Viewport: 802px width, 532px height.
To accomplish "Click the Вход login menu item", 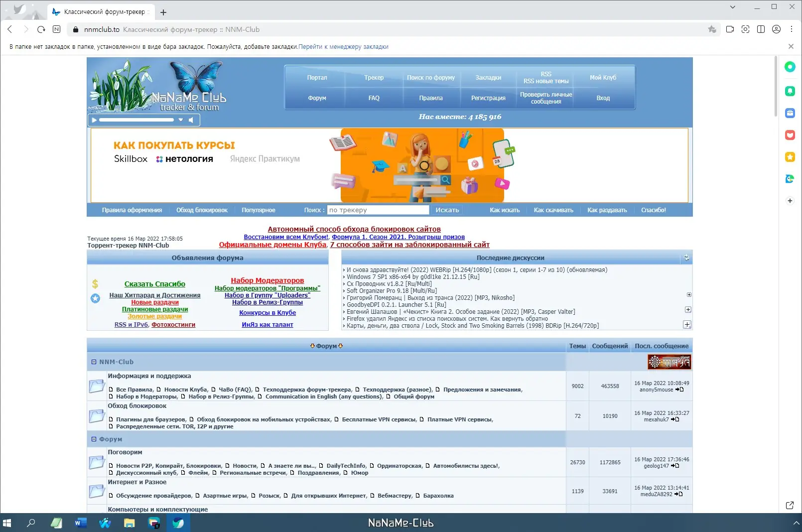I will (x=603, y=98).
